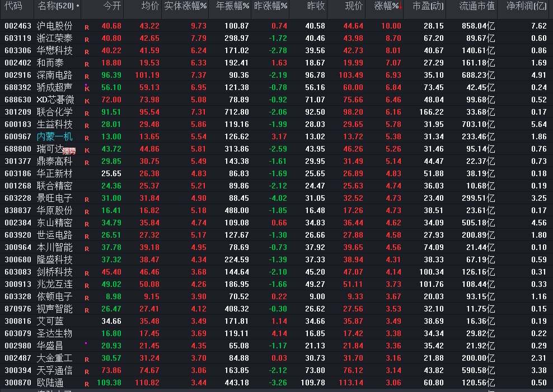Click R margin icon for 和而泰

pos(87,64)
